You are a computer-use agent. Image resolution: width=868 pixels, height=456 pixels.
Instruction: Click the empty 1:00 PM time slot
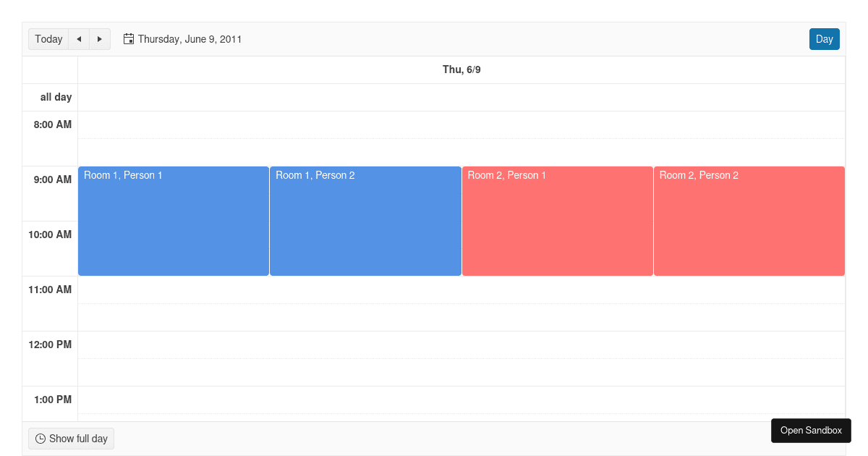pos(461,400)
